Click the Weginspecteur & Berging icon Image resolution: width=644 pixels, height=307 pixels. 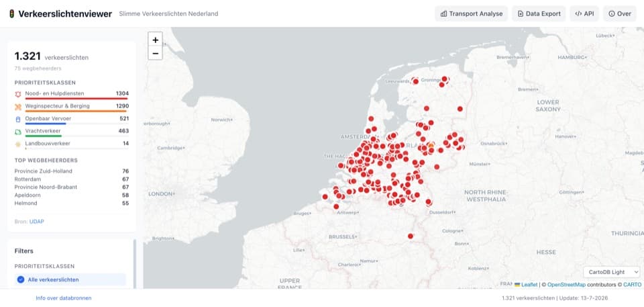coord(17,107)
